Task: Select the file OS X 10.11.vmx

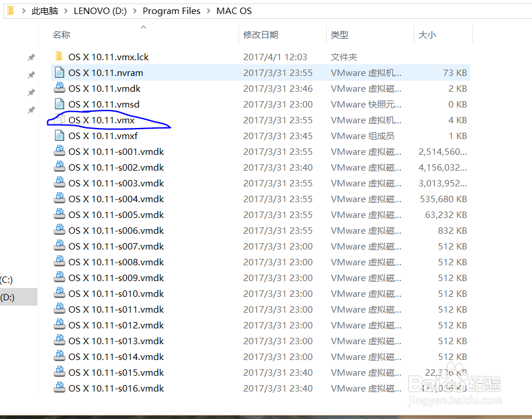Action: click(x=102, y=120)
